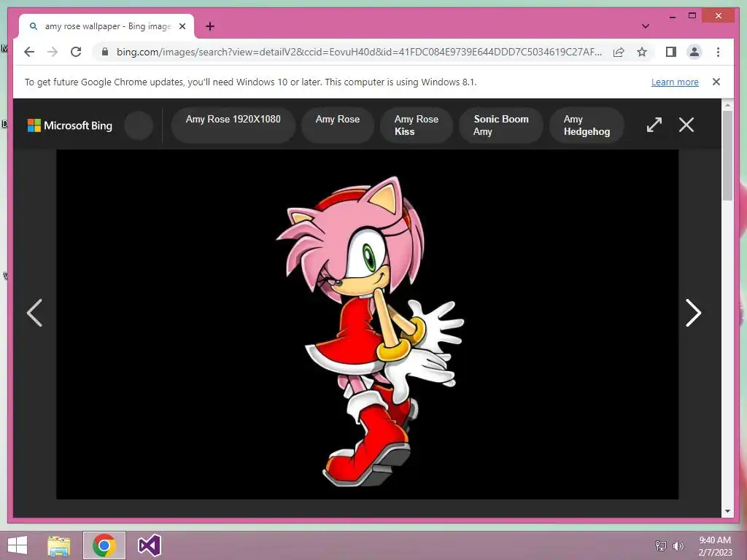747x560 pixels.
Task: Close the Bing image detail view
Action: click(x=686, y=125)
